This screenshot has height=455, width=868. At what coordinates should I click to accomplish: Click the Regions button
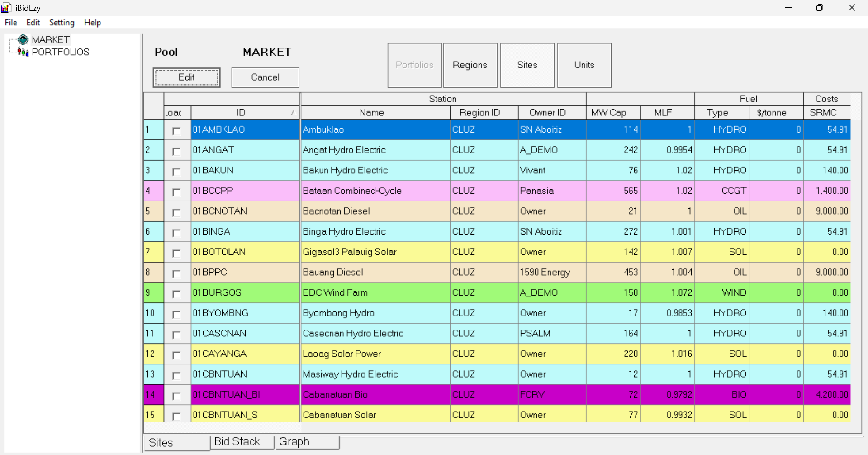point(470,65)
